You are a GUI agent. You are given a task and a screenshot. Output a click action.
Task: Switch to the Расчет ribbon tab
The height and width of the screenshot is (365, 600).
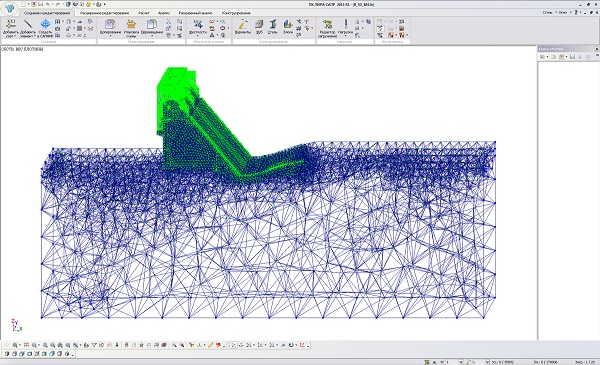144,13
